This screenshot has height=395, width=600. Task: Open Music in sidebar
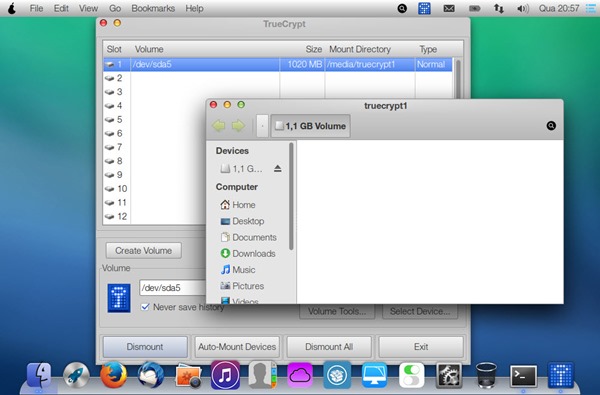click(238, 270)
